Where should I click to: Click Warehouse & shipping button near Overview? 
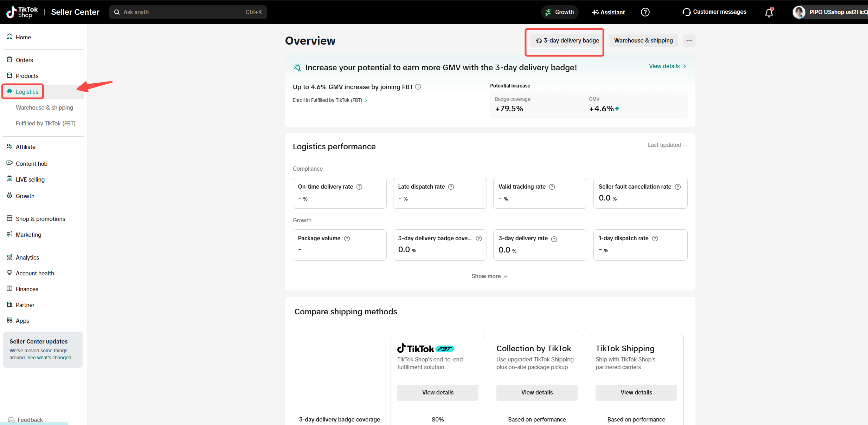(643, 41)
